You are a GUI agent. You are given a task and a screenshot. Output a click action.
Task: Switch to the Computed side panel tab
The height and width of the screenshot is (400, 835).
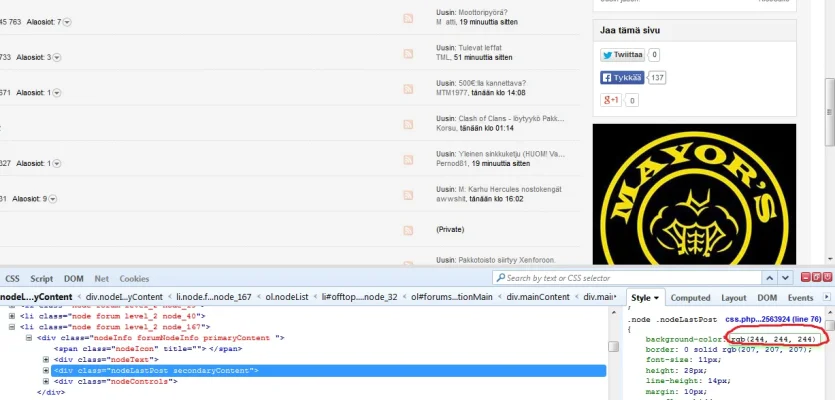point(690,298)
